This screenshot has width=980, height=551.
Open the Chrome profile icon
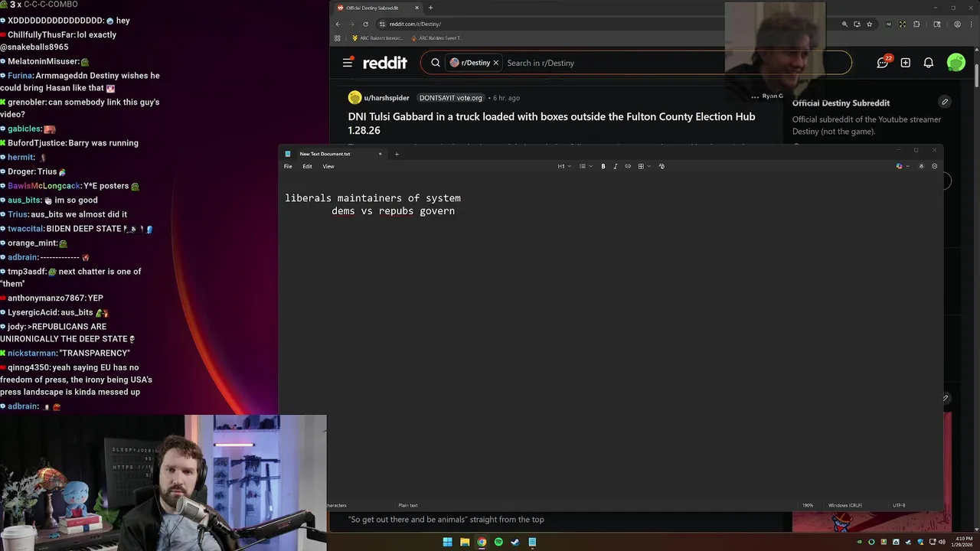pyautogui.click(x=957, y=24)
